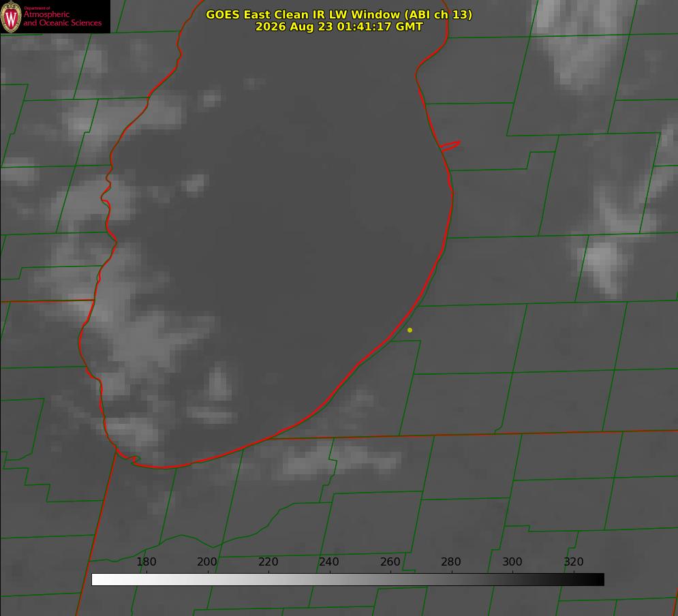Click the colorbar beneath the 240 tick
Screen dimensions: 678x616
330,580
